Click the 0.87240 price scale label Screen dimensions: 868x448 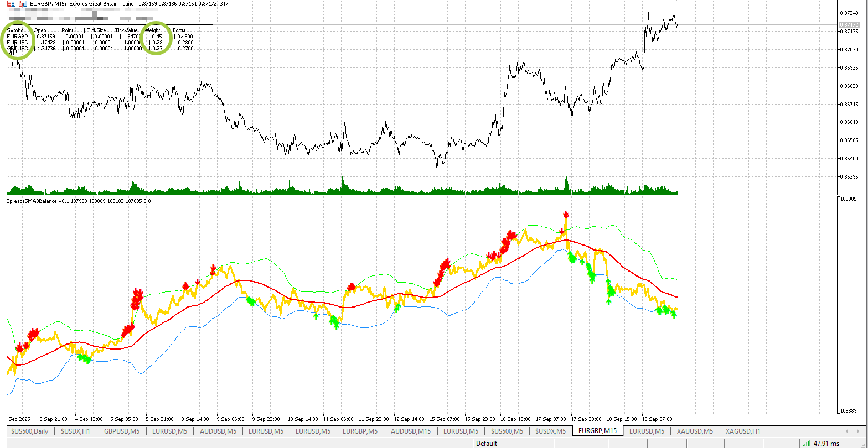(x=849, y=13)
